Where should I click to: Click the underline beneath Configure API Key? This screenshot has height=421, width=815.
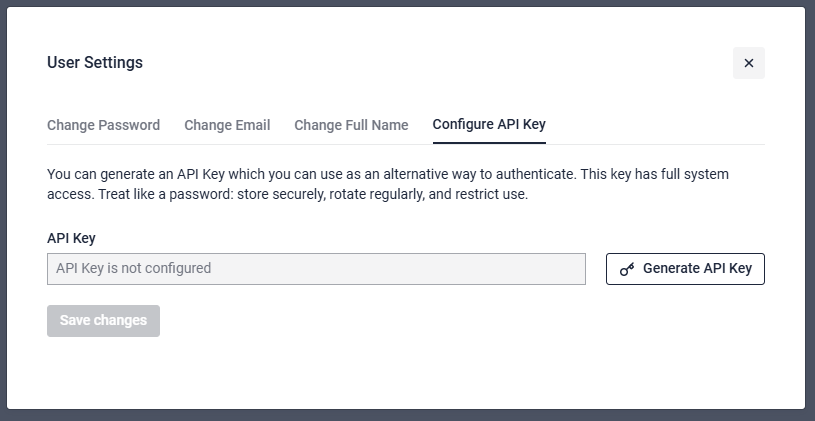489,143
